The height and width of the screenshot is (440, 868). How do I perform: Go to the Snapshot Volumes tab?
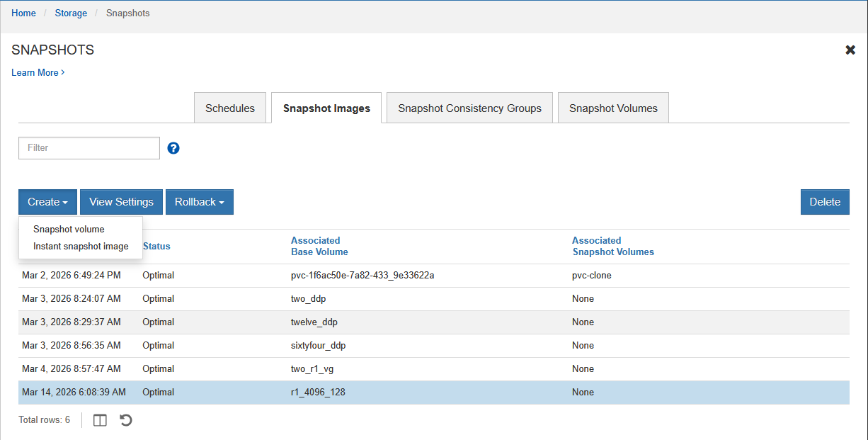613,108
